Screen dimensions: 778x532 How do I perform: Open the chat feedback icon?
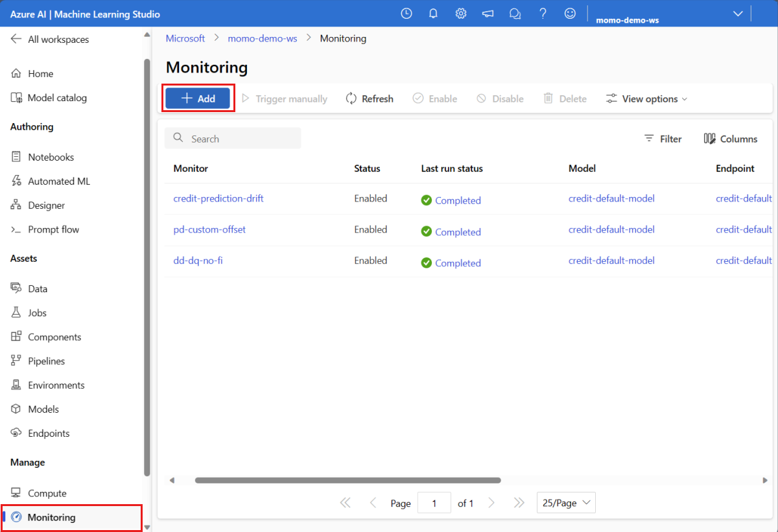515,14
